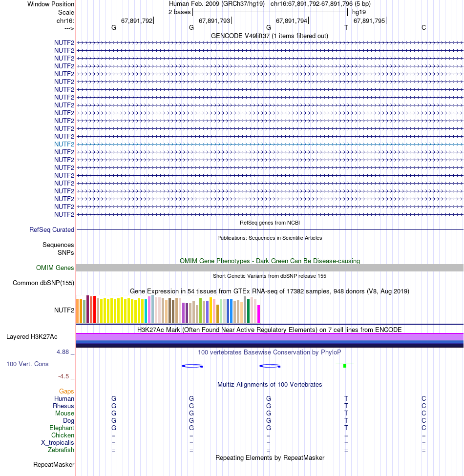Click the Rhesus alignment row label
The height and width of the screenshot is (476, 464).
pyautogui.click(x=63, y=406)
